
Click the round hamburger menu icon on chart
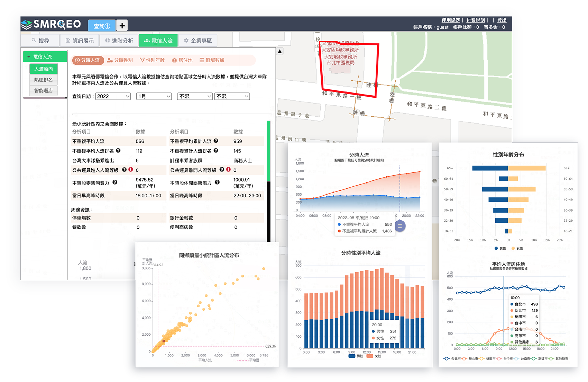(x=400, y=226)
